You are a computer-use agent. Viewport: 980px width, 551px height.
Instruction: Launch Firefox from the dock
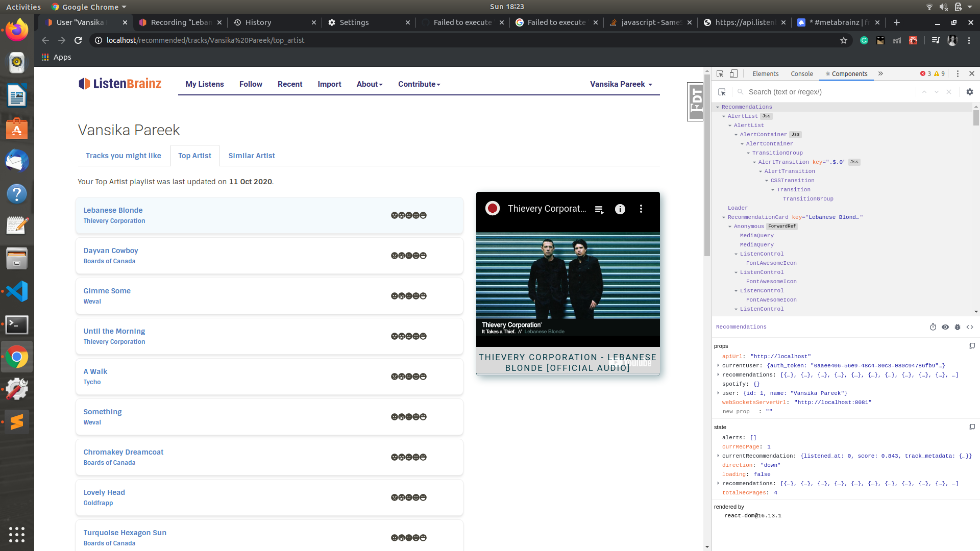17,30
